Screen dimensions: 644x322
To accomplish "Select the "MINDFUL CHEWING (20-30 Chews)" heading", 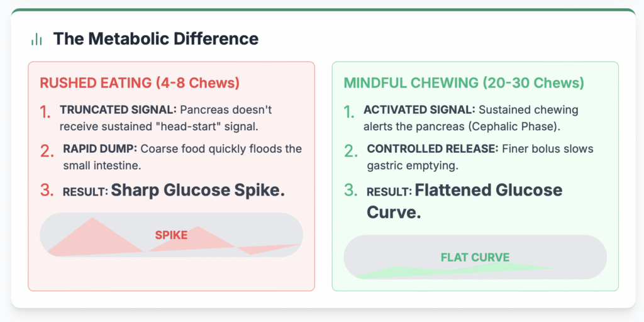I will [x=464, y=83].
